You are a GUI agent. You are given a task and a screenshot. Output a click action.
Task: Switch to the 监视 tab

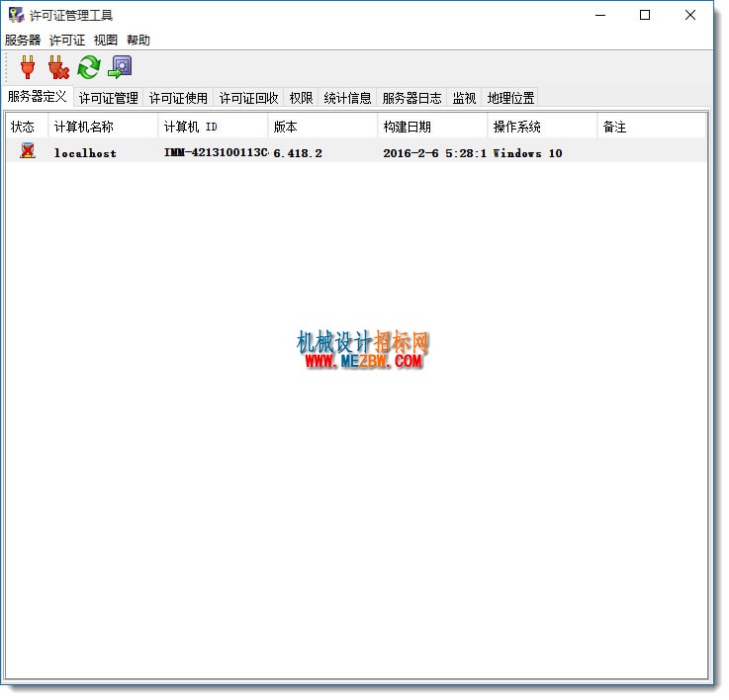[465, 98]
